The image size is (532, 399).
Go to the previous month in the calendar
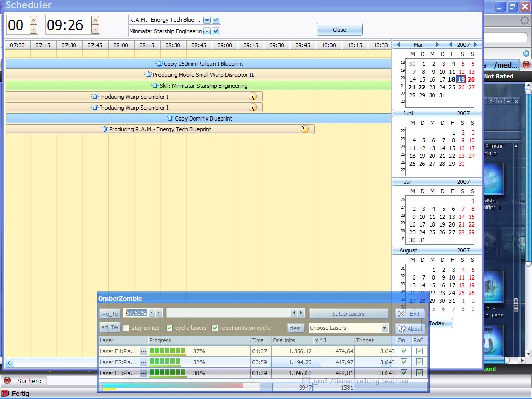[398, 45]
